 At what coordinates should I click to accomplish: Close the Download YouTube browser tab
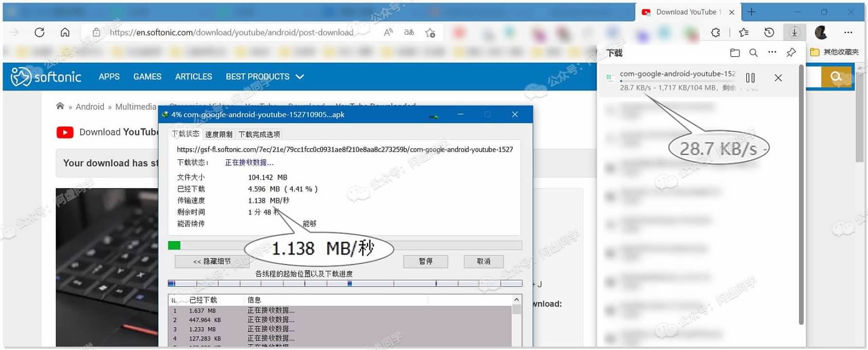732,12
